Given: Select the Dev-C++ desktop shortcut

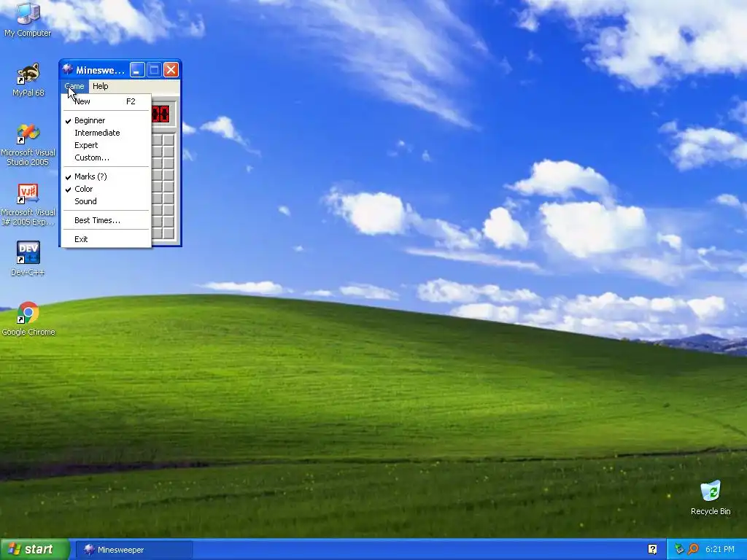Looking at the screenshot, I should (x=28, y=259).
